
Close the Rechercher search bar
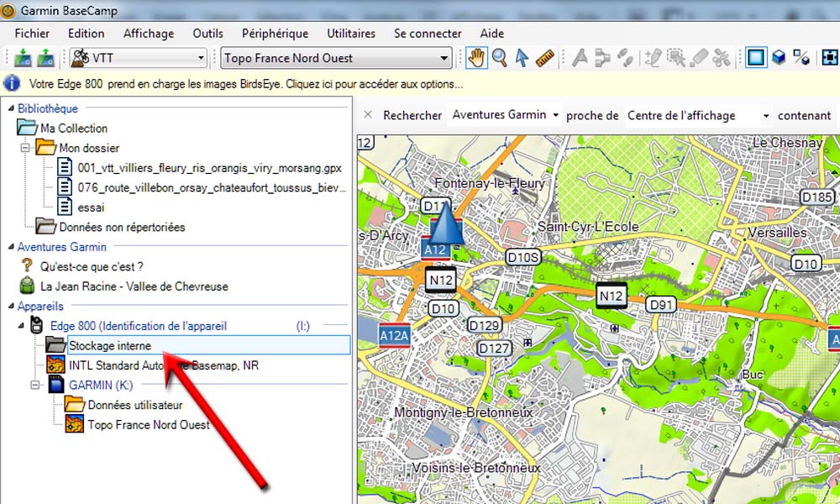click(368, 114)
